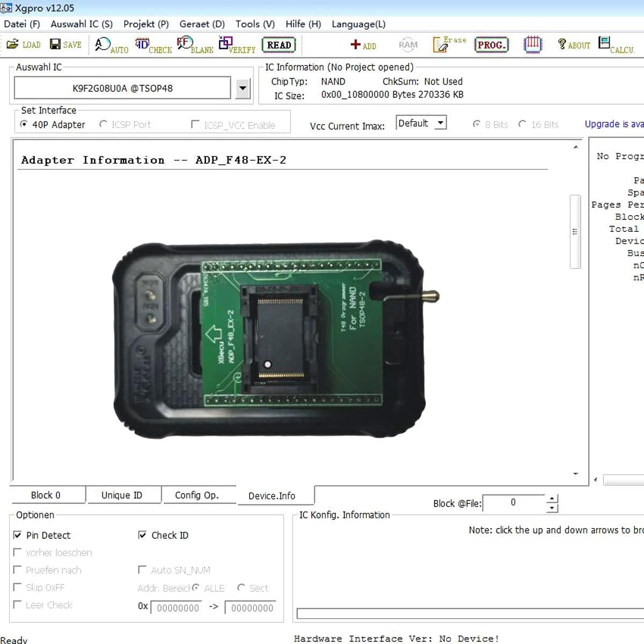
Task: Open the Tools (V) menu
Action: coord(254,24)
